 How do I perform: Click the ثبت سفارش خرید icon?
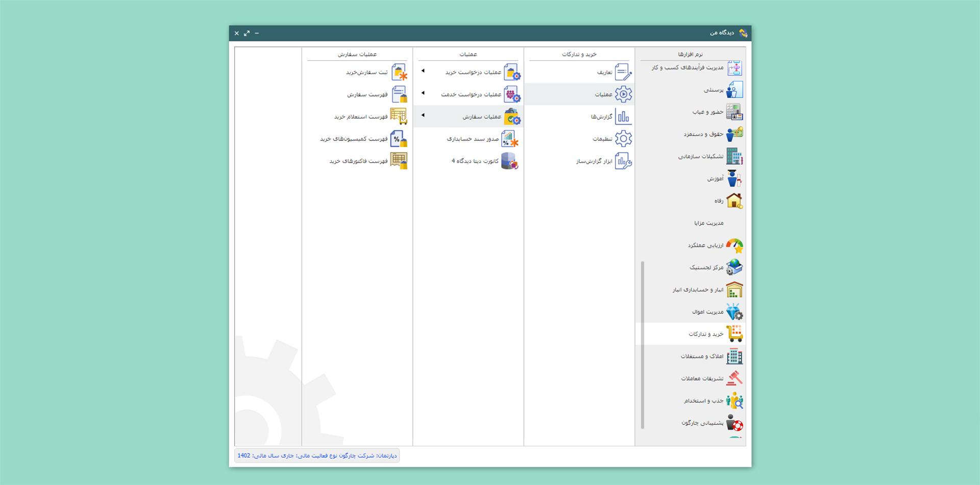coord(399,72)
